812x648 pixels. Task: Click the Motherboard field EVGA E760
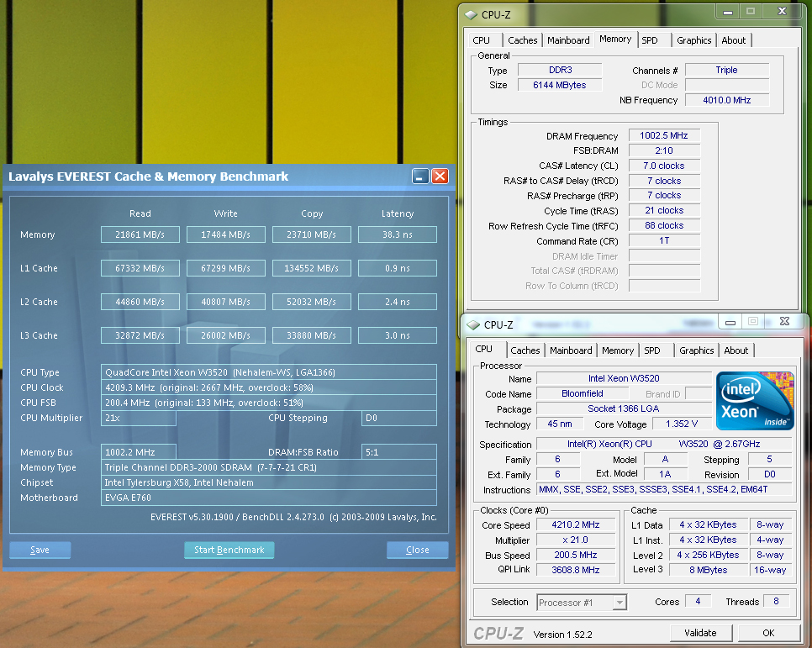pos(269,498)
